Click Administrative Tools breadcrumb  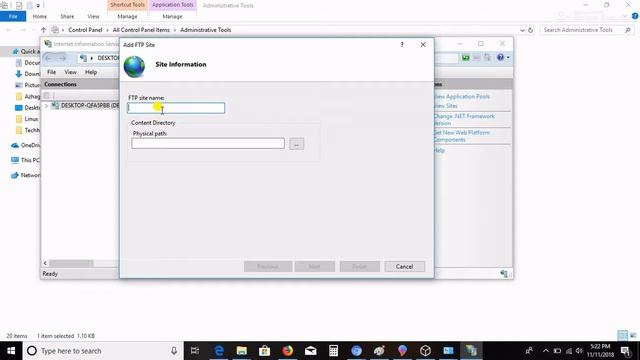[x=205, y=30]
